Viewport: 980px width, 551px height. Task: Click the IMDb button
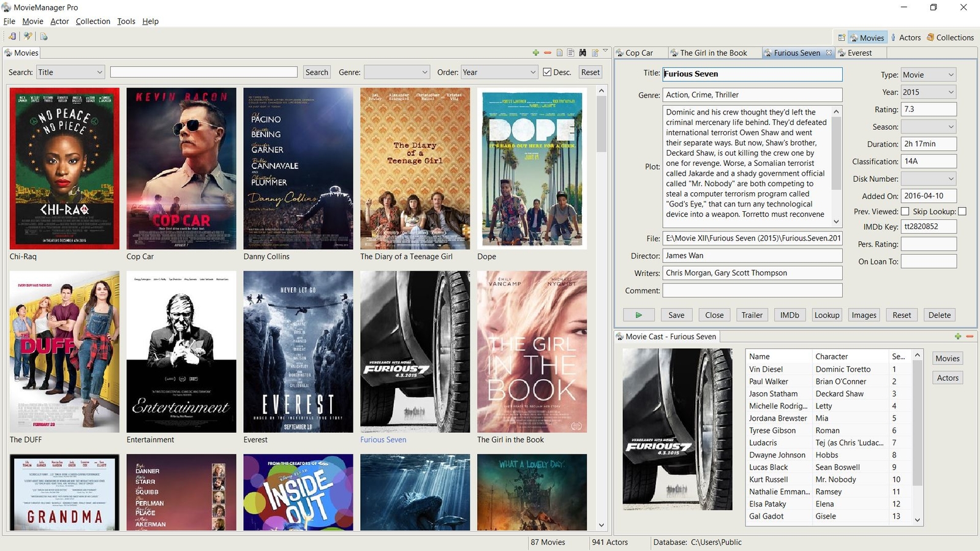pos(790,315)
